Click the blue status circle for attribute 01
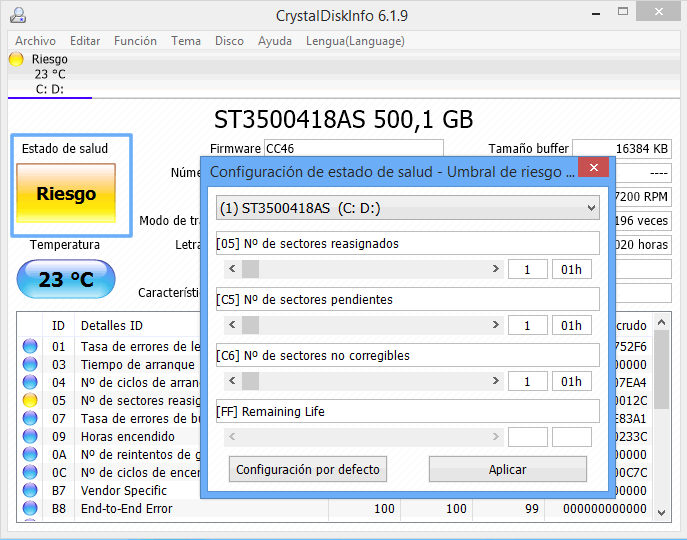This screenshot has height=540, width=687. (x=30, y=347)
